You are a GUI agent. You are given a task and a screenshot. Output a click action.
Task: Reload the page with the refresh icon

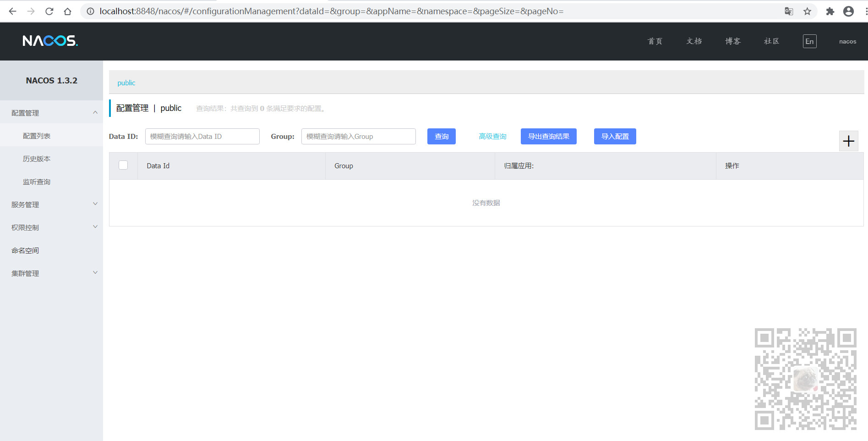click(x=49, y=11)
